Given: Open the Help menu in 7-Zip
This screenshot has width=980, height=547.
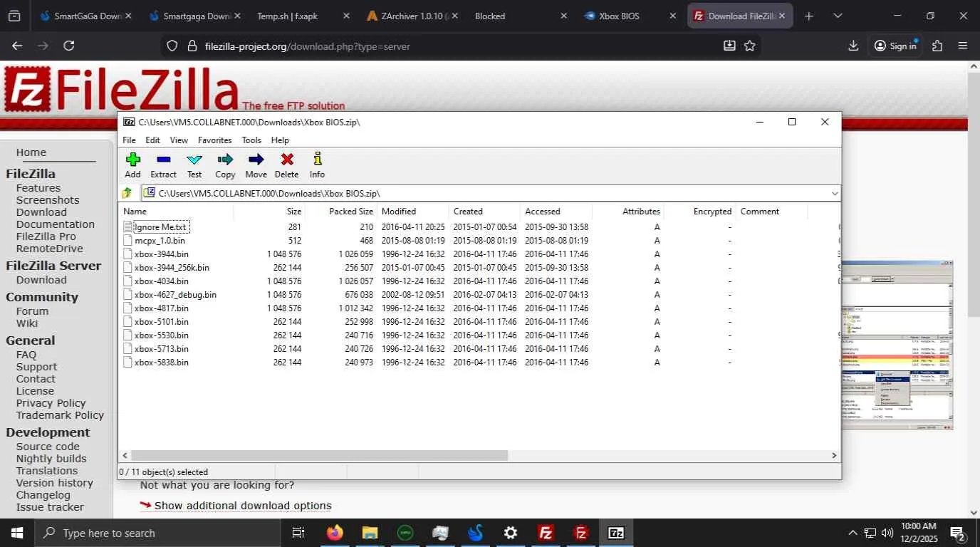Looking at the screenshot, I should point(280,140).
